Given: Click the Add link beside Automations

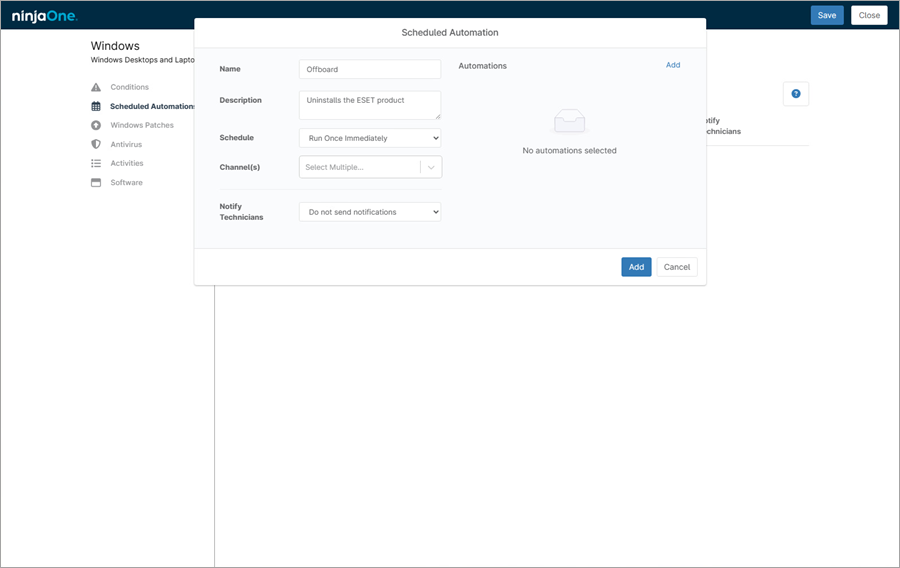Looking at the screenshot, I should point(672,65).
